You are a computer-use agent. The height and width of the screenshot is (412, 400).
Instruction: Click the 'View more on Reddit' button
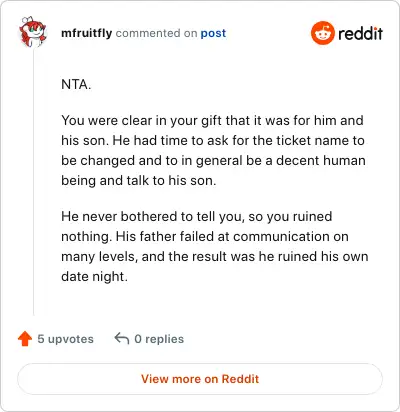200,379
